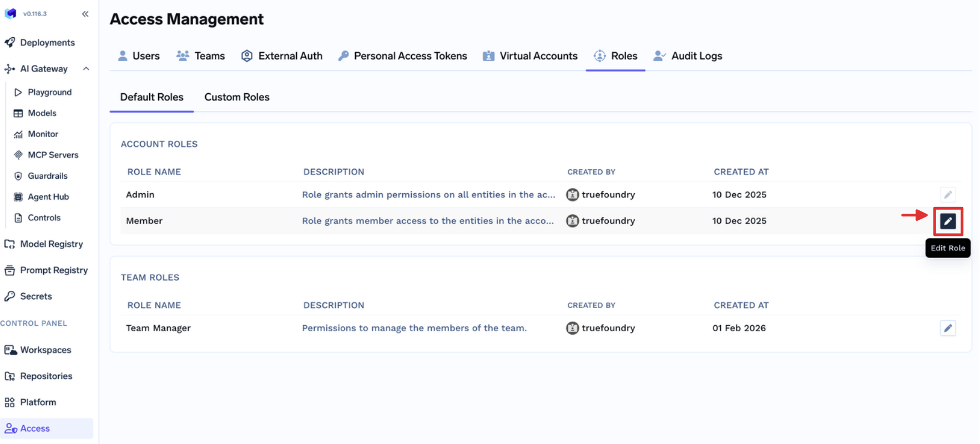Screen dimensions: 980x444
Task: Open Model Registry in sidebar
Action: pos(51,244)
